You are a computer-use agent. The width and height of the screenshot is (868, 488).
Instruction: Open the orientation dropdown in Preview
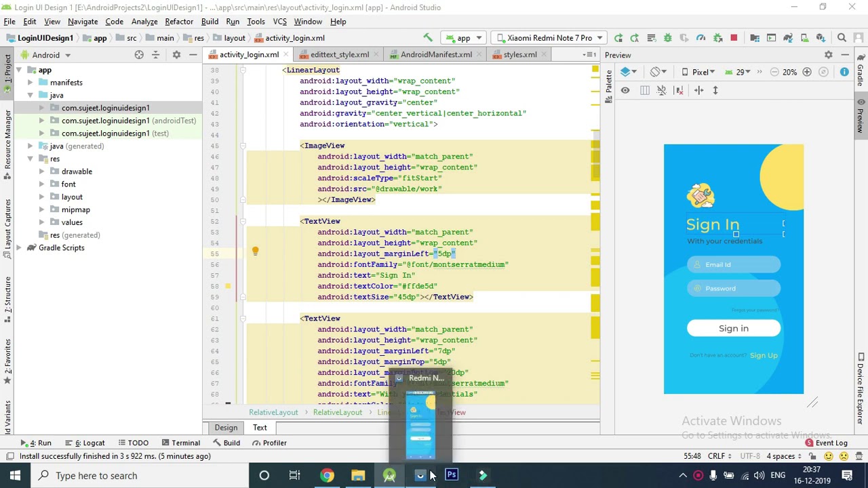click(x=658, y=72)
